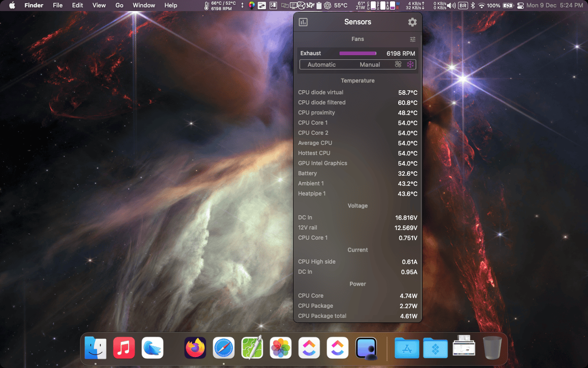Open the Window menu
The image size is (588, 368).
(x=144, y=5)
